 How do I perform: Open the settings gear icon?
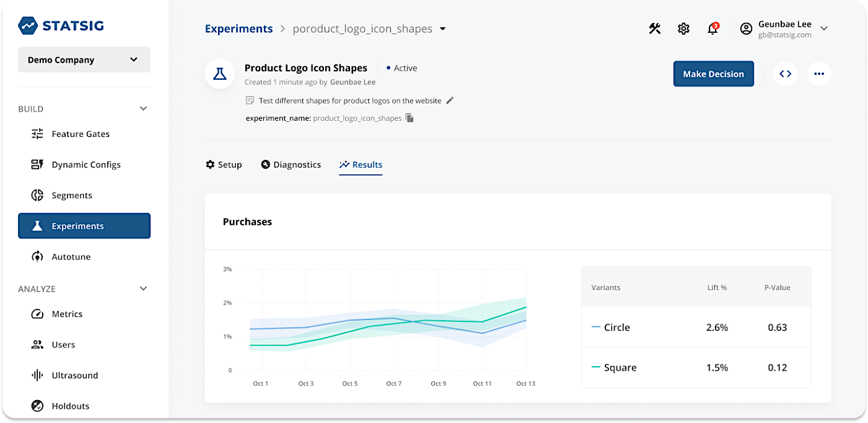[x=683, y=28]
